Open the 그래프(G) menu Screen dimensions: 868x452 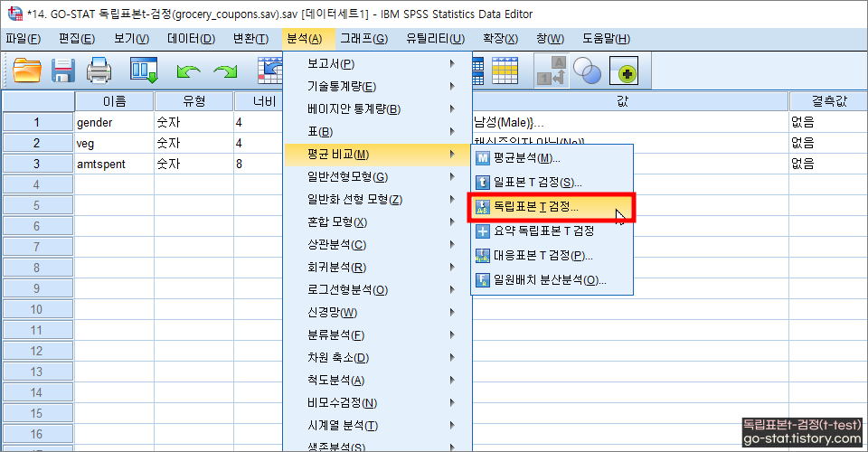pyautogui.click(x=363, y=39)
